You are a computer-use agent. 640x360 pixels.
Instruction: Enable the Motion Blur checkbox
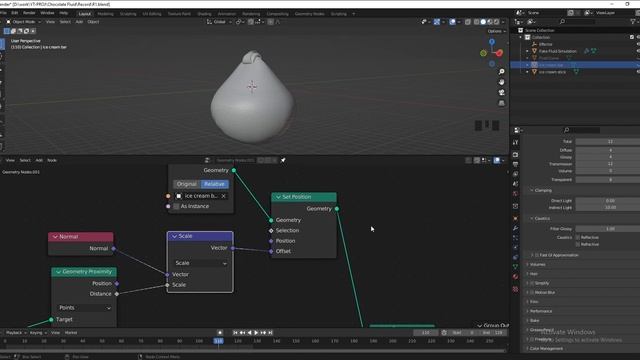click(x=531, y=292)
